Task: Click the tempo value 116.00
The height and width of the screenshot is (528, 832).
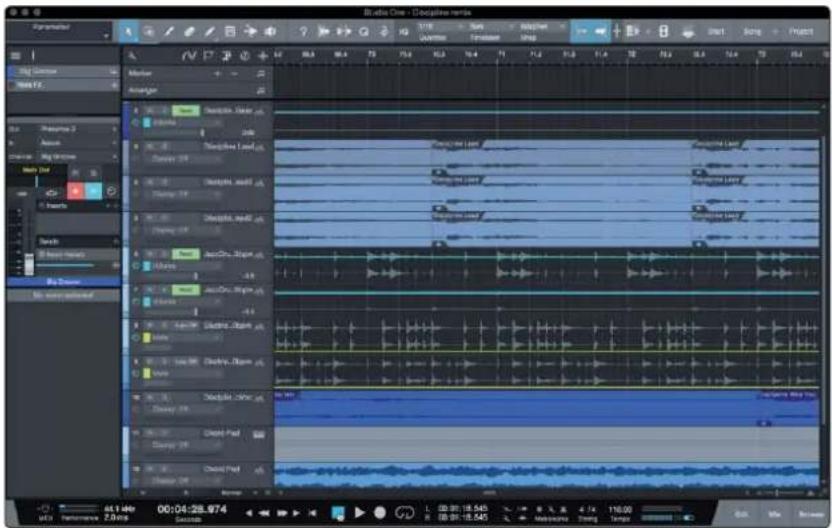Action: pos(620,509)
